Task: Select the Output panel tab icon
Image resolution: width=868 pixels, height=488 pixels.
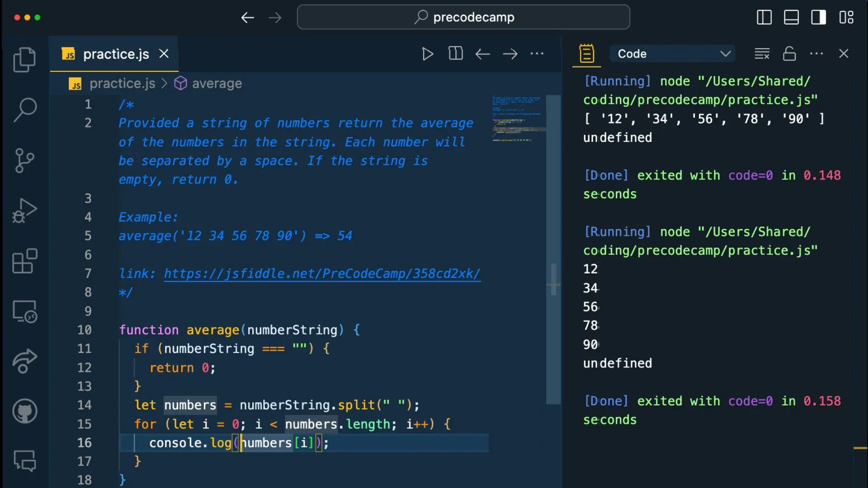Action: click(x=586, y=54)
